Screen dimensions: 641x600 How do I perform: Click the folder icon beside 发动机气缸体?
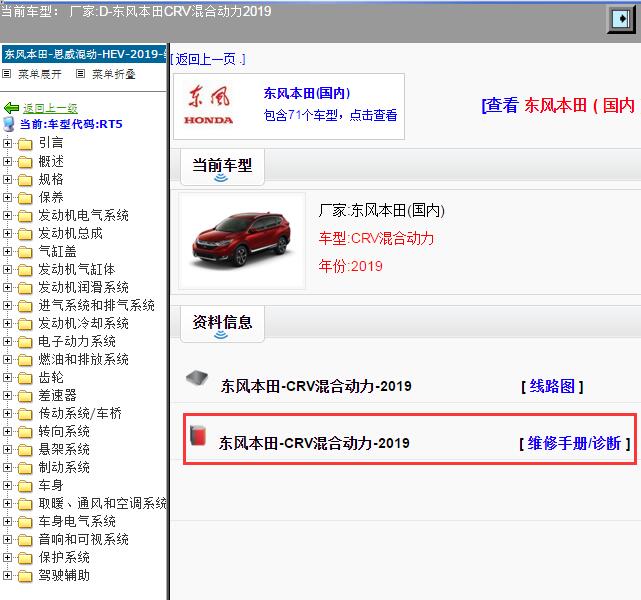click(x=25, y=270)
